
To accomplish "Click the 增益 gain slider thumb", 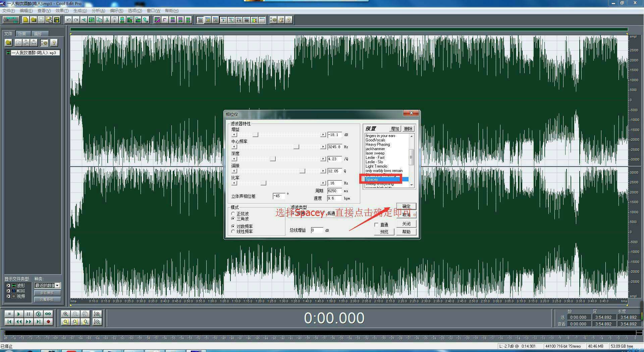I will pos(255,135).
